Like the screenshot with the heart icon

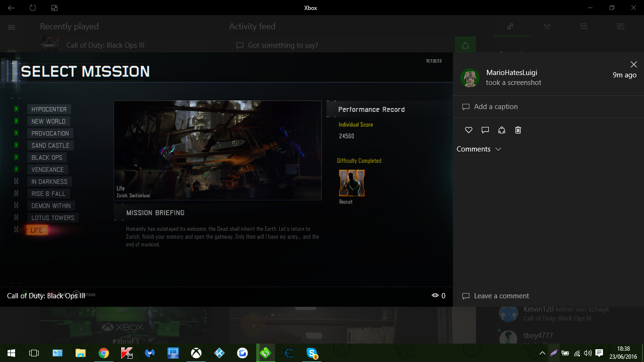468,130
